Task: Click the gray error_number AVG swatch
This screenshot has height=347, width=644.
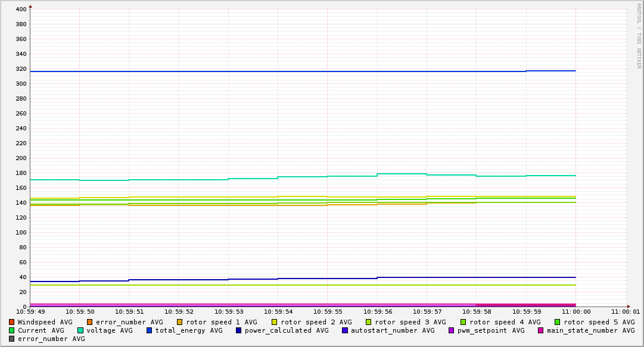Action: tap(12, 339)
